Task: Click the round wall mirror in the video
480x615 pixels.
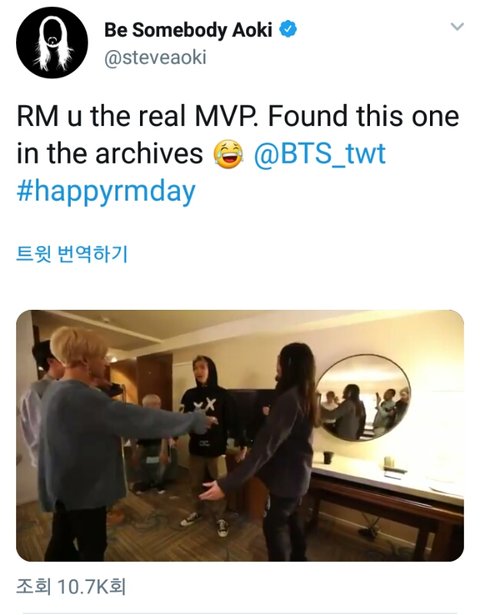Action: pos(363,397)
